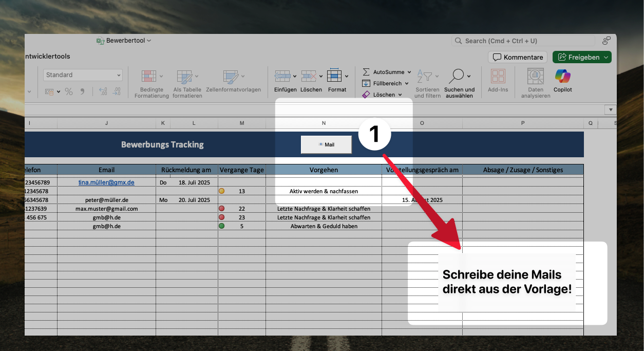Click the decrease decimal places icon
This screenshot has height=351, width=644.
tap(117, 91)
